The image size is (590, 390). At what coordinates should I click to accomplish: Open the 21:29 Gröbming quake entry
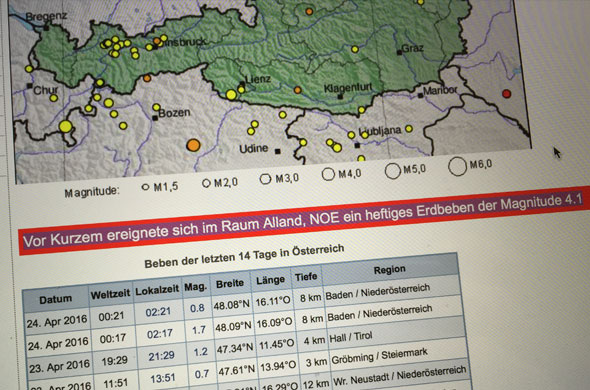point(161,356)
